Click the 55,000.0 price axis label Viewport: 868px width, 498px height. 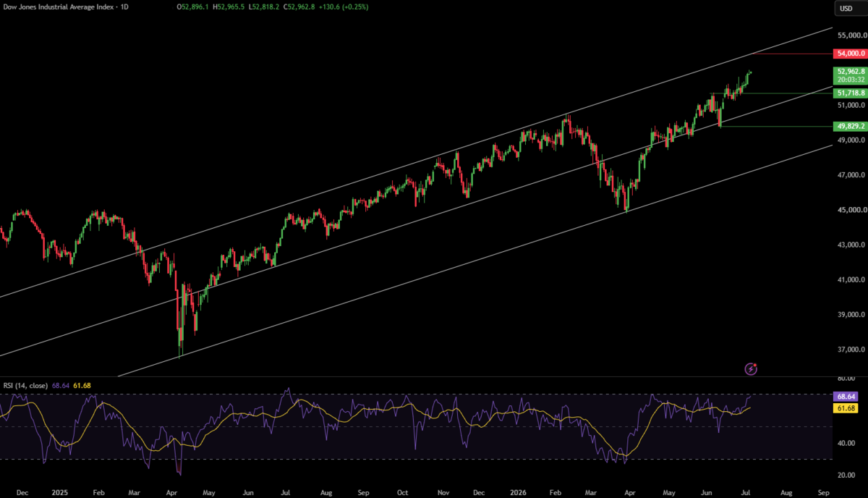851,35
